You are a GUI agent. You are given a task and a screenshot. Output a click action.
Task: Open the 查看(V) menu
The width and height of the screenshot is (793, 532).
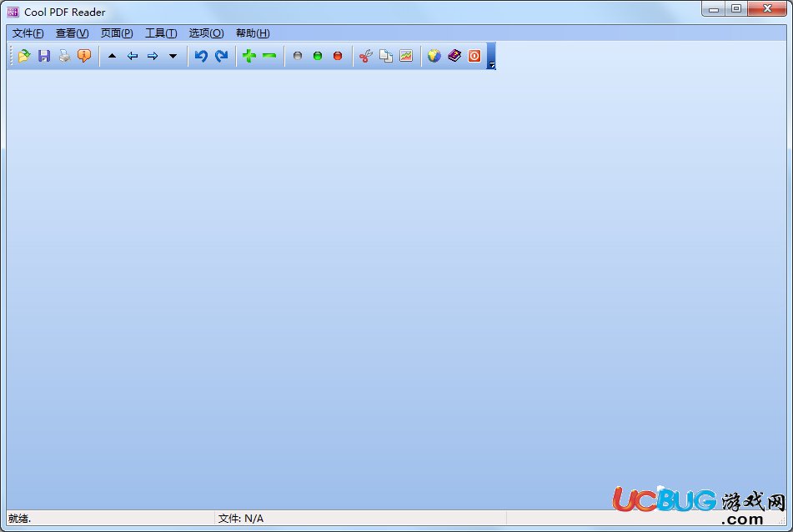[73, 33]
